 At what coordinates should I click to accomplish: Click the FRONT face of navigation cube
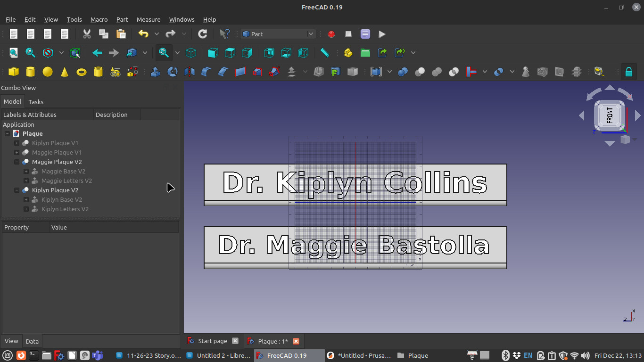[610, 115]
